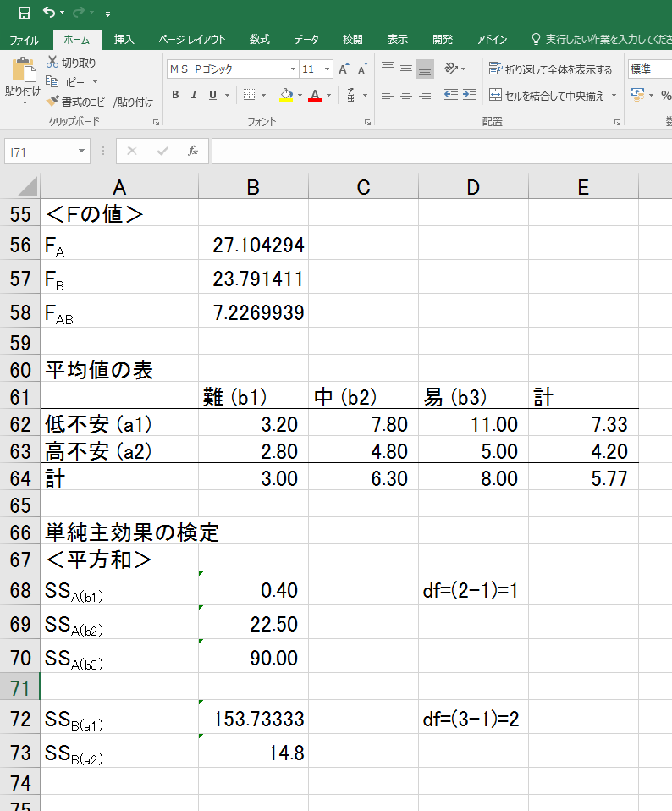Click the 実行したい作業 search box

coord(603,40)
